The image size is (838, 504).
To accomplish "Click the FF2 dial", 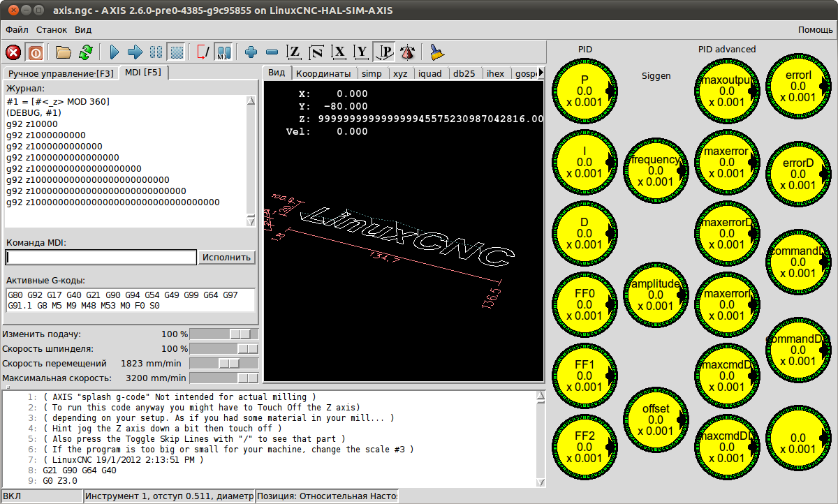I will click(585, 447).
